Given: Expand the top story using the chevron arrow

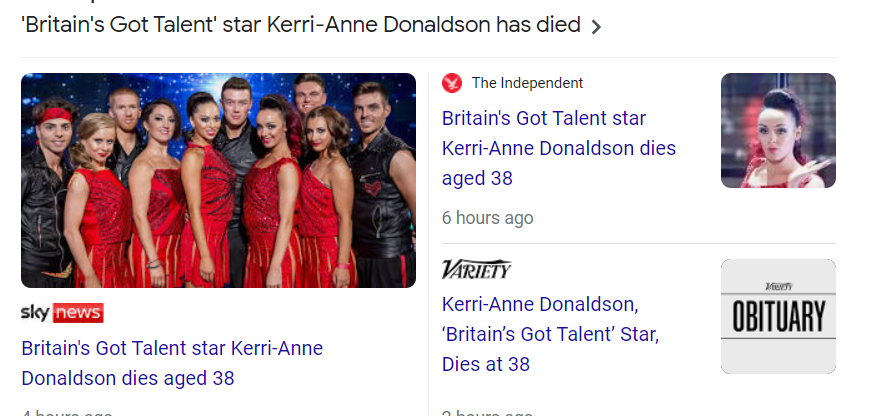Looking at the screenshot, I should tap(596, 27).
